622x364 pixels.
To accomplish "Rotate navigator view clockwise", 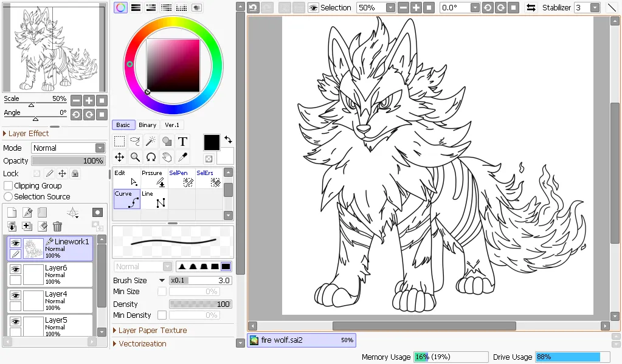I will tap(89, 115).
